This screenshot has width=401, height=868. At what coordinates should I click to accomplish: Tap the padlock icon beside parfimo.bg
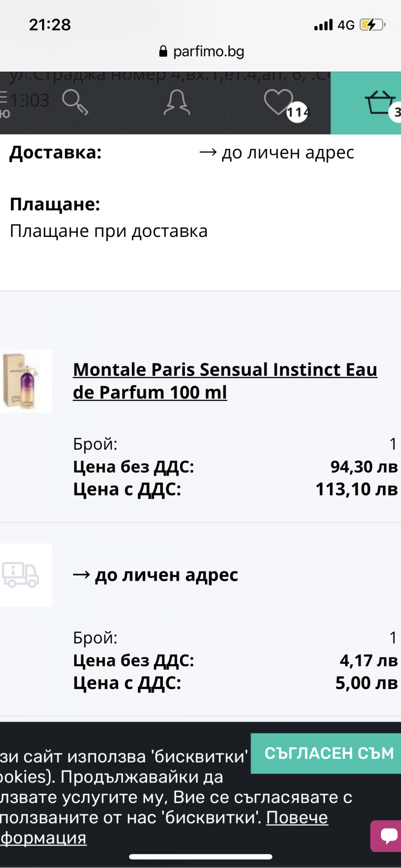tap(163, 52)
